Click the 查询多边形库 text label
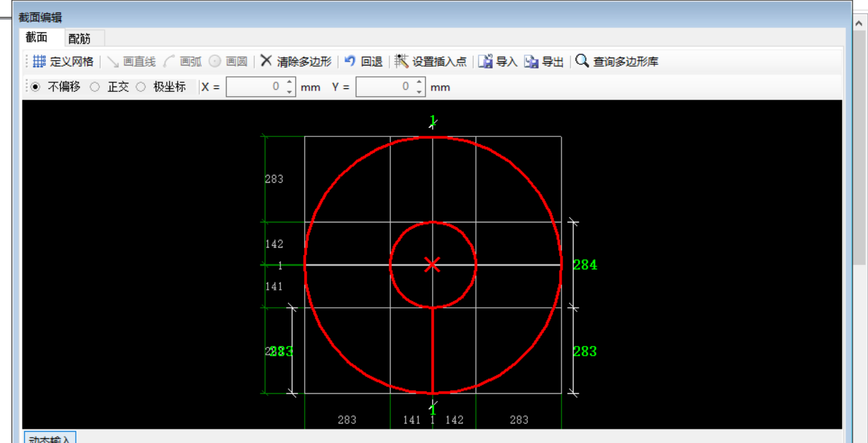868x443 pixels. click(626, 61)
